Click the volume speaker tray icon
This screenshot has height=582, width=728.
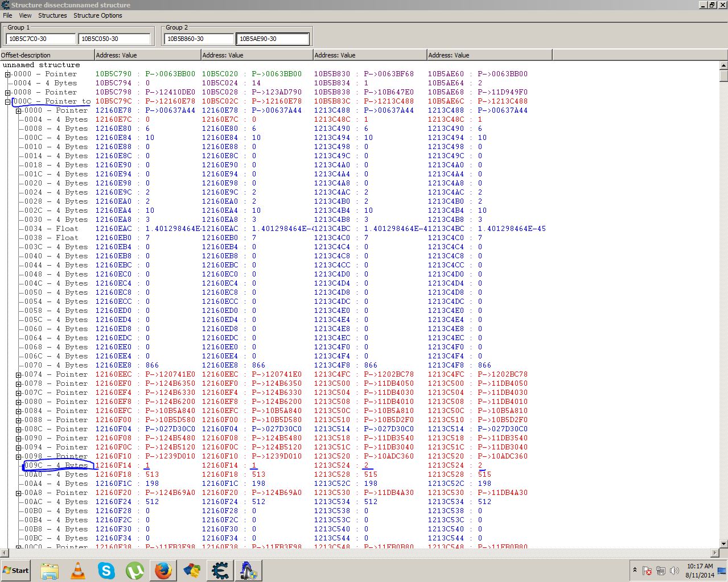[674, 571]
